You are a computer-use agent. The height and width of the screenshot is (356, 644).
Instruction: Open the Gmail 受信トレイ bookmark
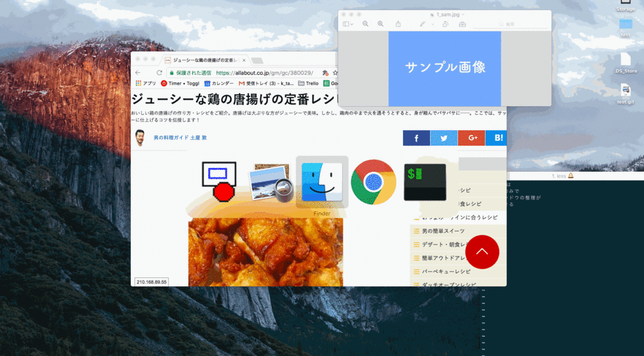266,84
